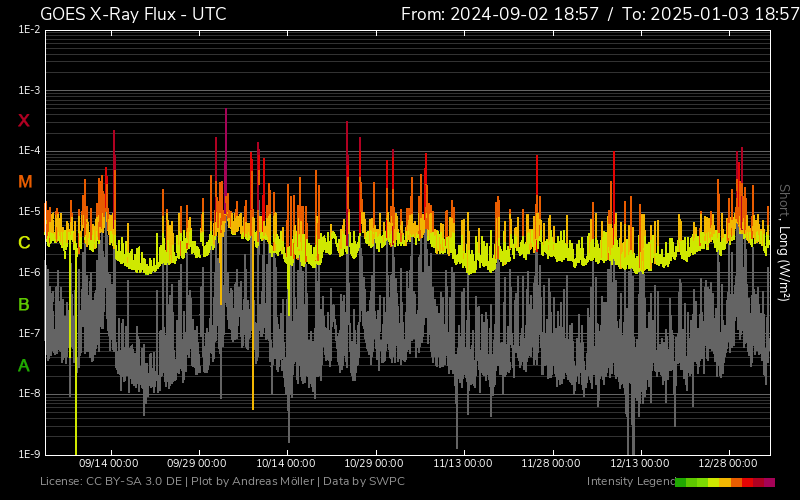The width and height of the screenshot is (800, 500).
Task: Click the 09/14 00:00 time axis label
Action: click(108, 463)
